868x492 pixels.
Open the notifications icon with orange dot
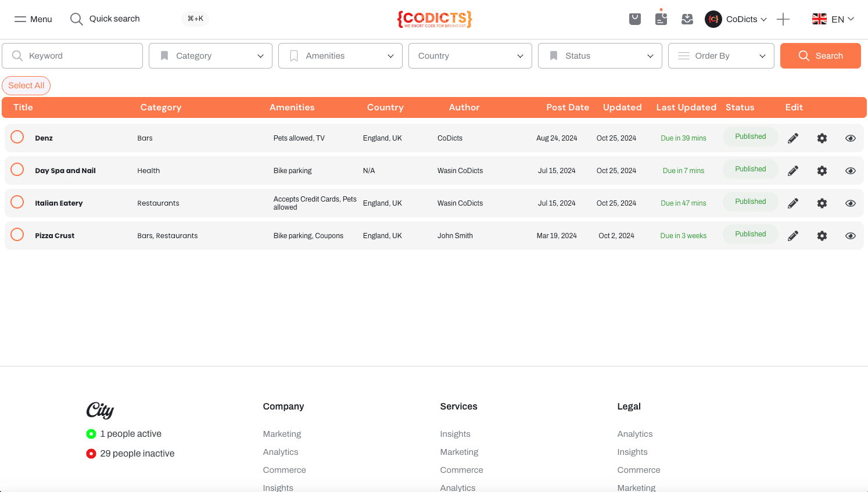pyautogui.click(x=661, y=19)
